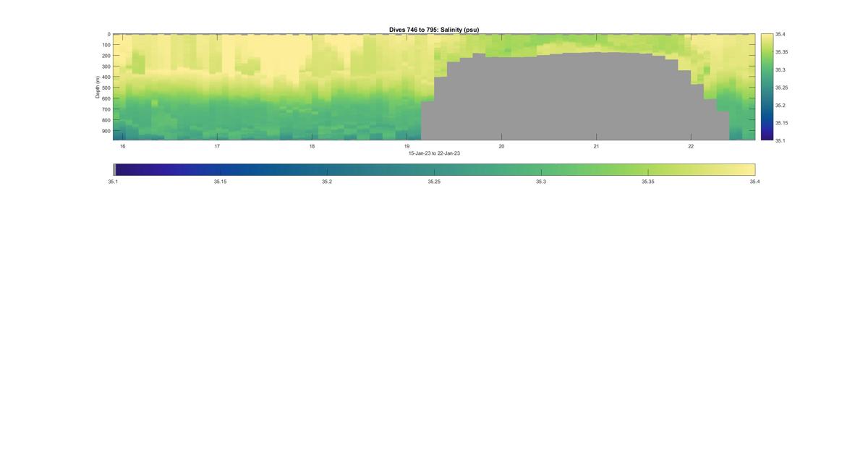Image resolution: width=868 pixels, height=450 pixels.
Task: Click "35.4" label on vertical colorbar
Action: (x=780, y=34)
